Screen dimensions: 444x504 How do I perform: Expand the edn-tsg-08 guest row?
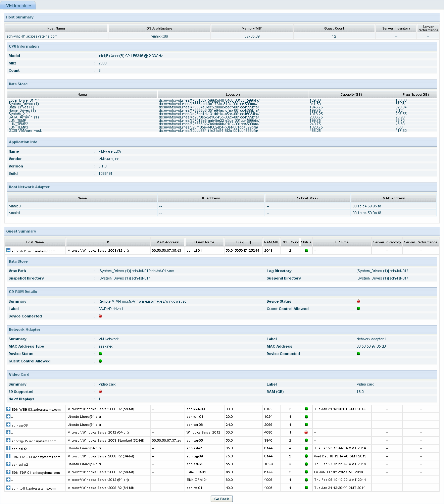point(8,424)
